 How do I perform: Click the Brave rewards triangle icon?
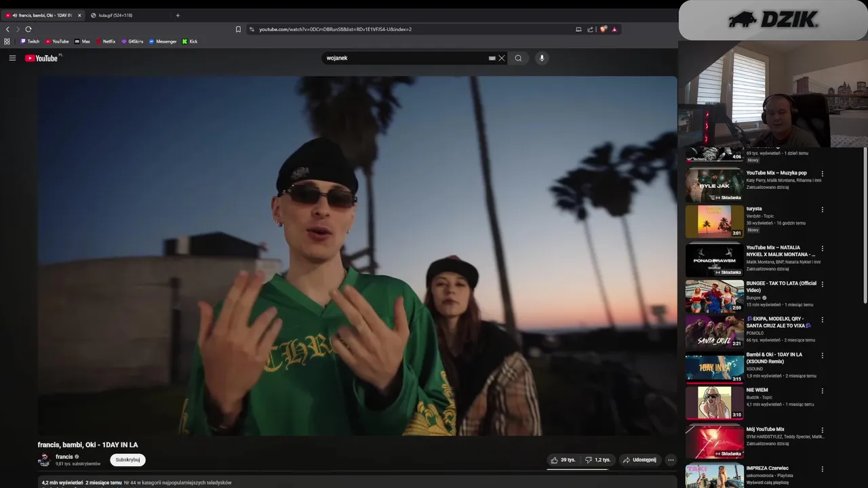point(614,29)
